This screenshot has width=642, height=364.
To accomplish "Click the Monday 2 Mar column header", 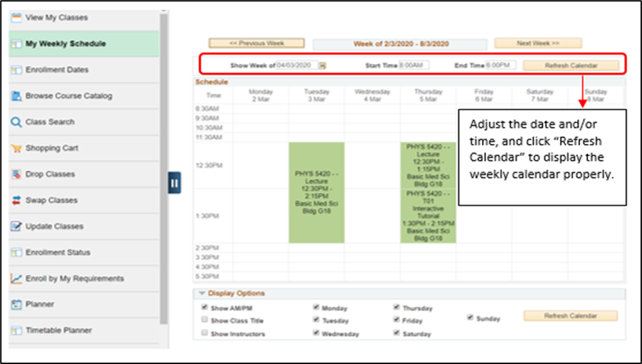I will click(x=261, y=95).
